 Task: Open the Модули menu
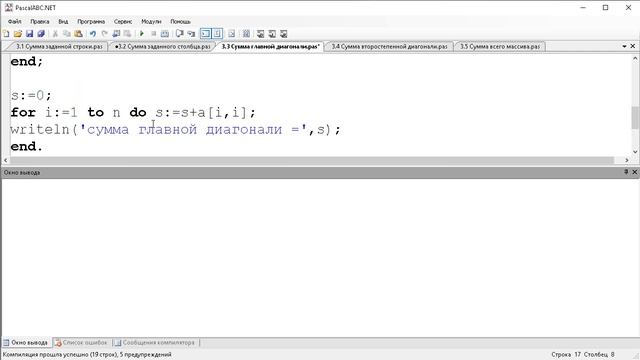(151, 21)
